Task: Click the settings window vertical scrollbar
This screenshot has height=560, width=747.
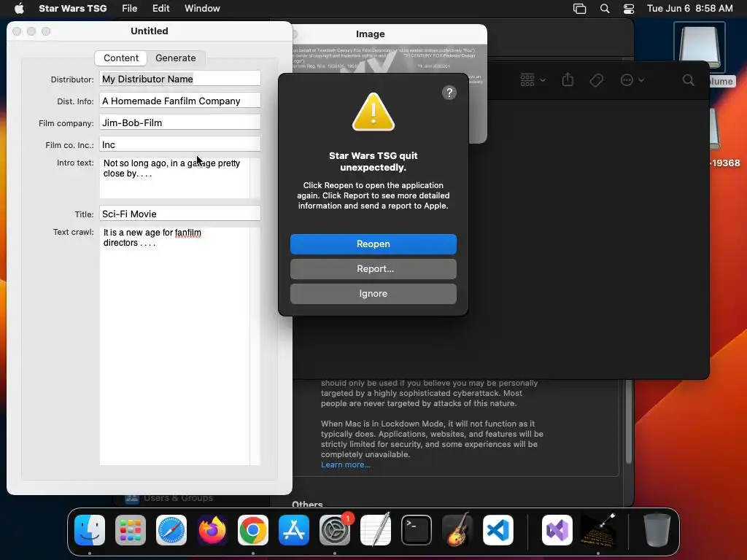Action: click(629, 421)
